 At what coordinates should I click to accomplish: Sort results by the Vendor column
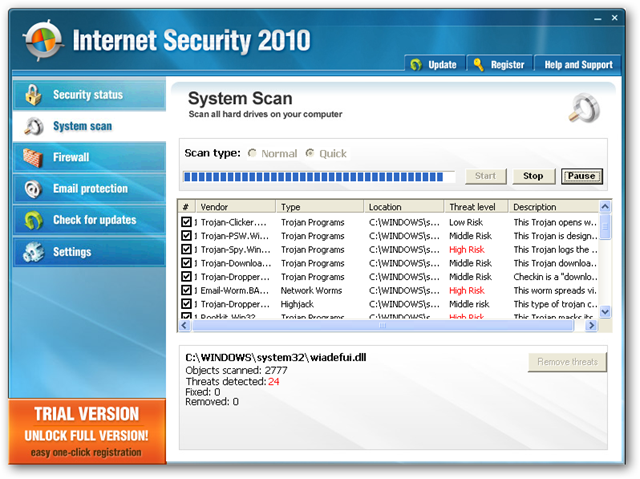click(x=236, y=207)
